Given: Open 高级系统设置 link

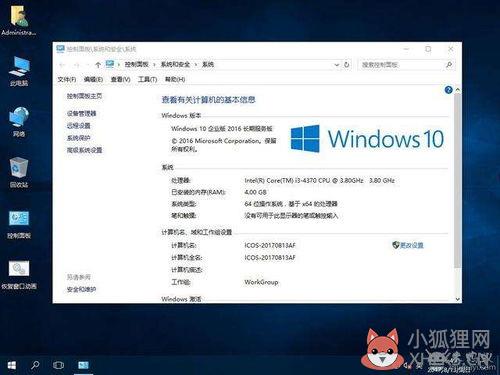Looking at the screenshot, I should (84, 150).
